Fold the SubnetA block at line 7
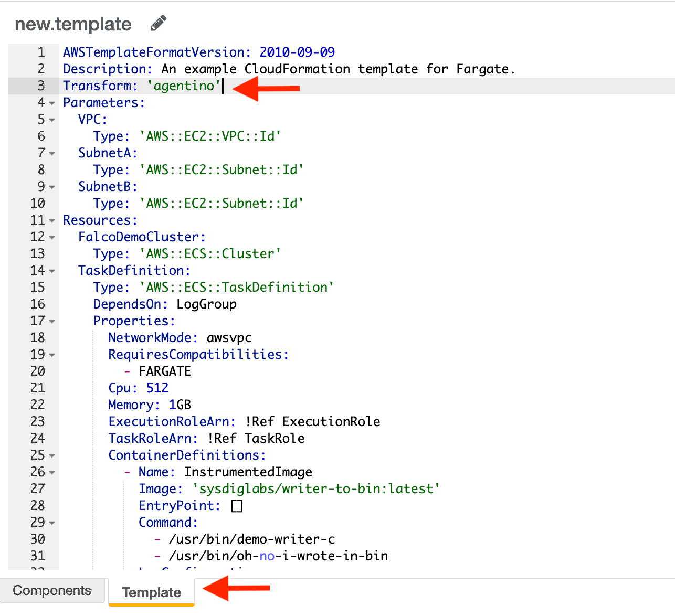The height and width of the screenshot is (616, 675). (52, 154)
